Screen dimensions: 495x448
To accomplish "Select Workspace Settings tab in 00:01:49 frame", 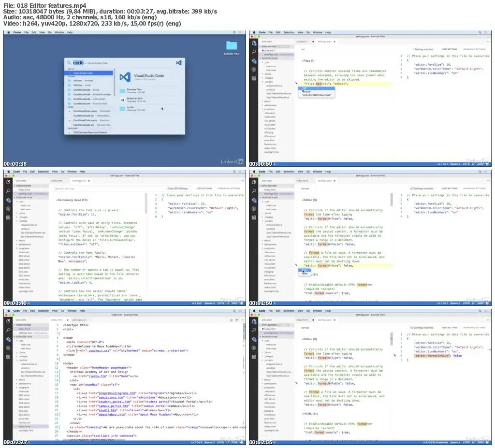I will (x=229, y=188).
